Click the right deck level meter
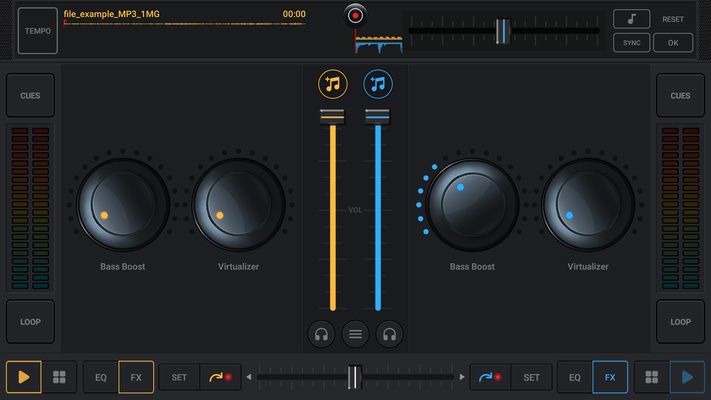Image resolution: width=711 pixels, height=400 pixels. pos(680,208)
